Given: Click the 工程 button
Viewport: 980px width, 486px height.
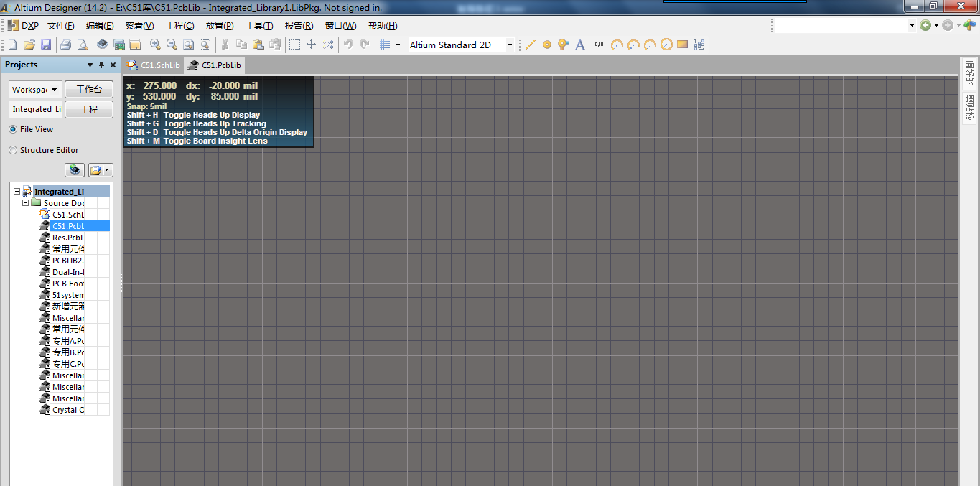Looking at the screenshot, I should click(89, 110).
